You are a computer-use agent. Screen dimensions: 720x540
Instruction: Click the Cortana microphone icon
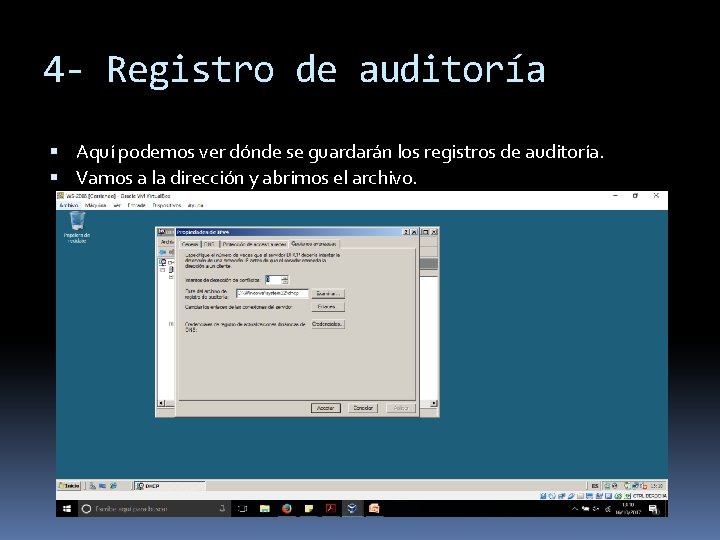click(x=222, y=508)
